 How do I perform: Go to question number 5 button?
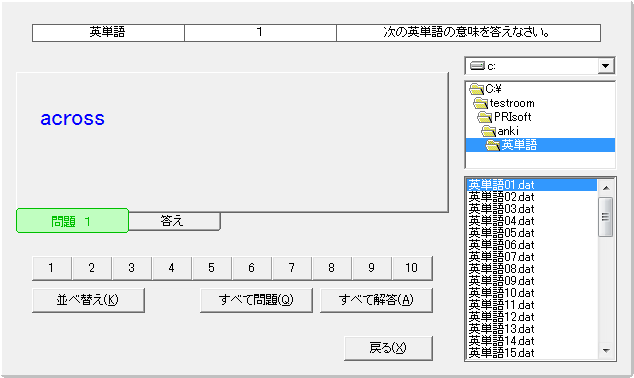pyautogui.click(x=211, y=268)
